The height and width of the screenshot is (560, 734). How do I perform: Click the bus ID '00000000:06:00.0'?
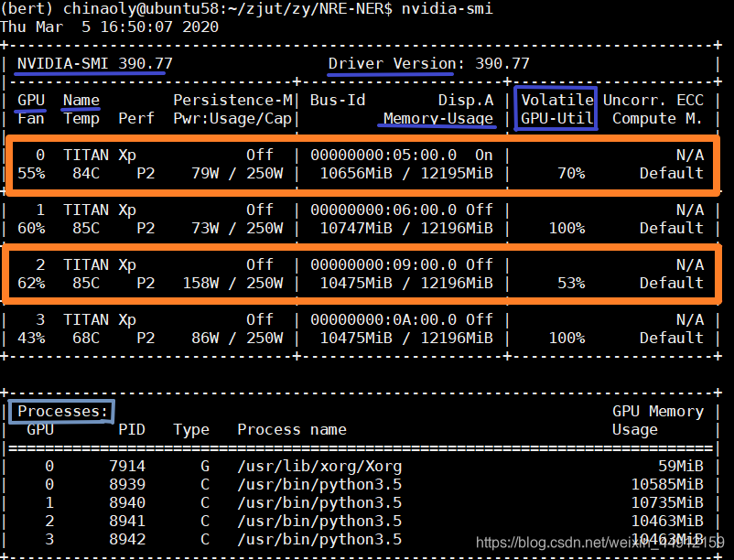(x=383, y=210)
